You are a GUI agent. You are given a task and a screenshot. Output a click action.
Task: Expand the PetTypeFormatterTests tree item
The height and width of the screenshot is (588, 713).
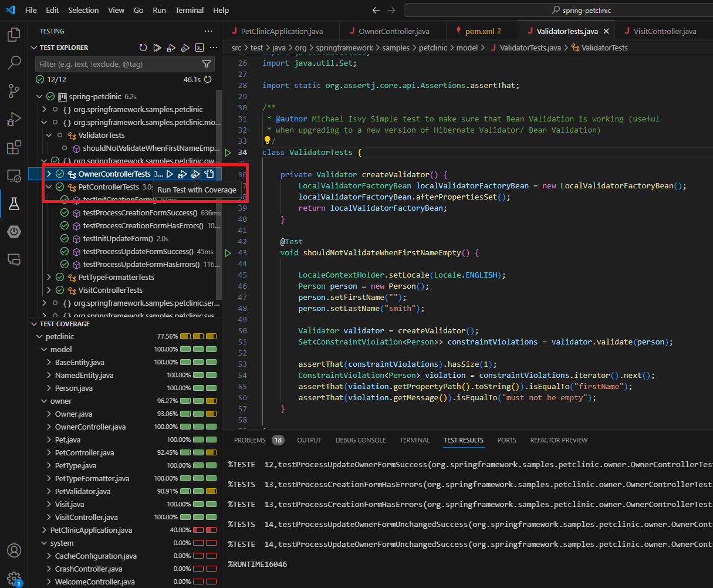[49, 277]
